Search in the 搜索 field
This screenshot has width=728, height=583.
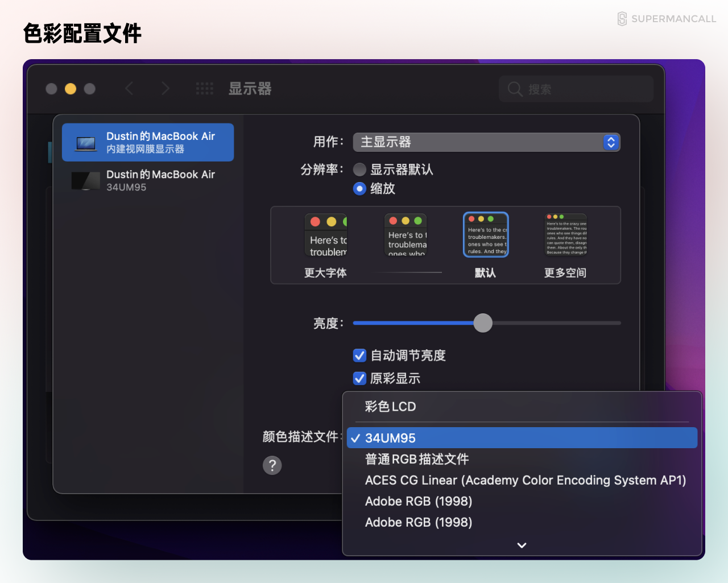tap(576, 89)
